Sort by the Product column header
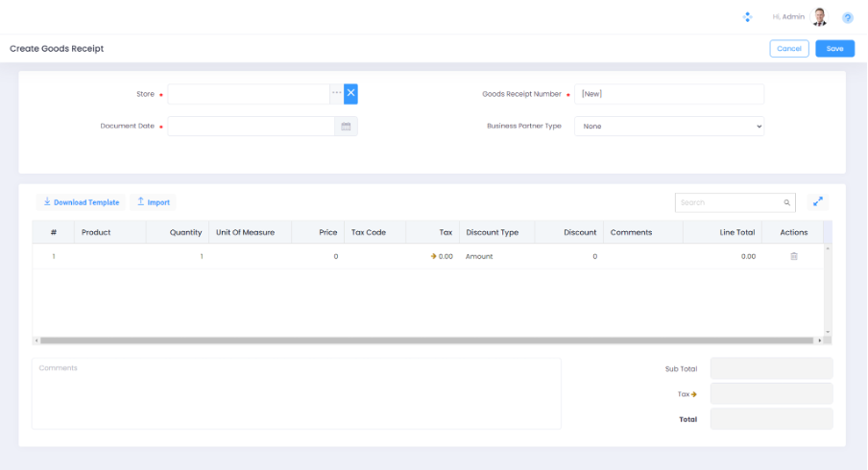 pos(96,232)
